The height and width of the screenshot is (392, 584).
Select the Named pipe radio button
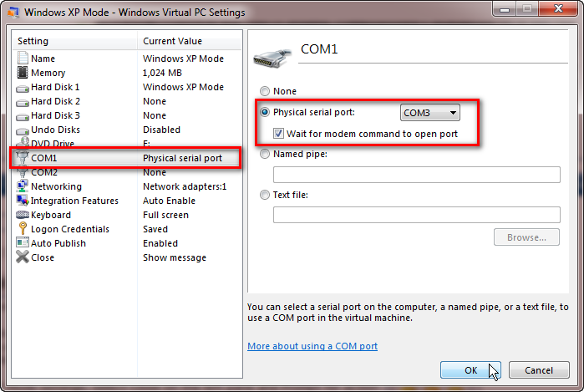point(265,154)
